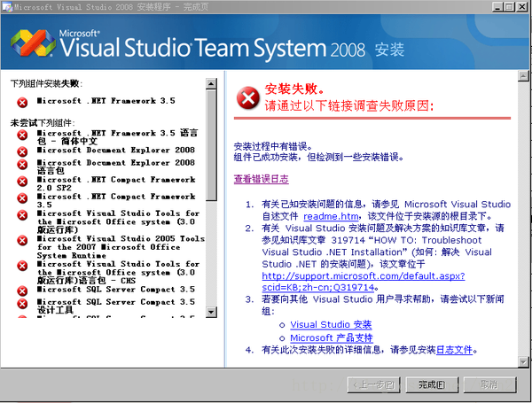Close the installer window

(x=521, y=7)
